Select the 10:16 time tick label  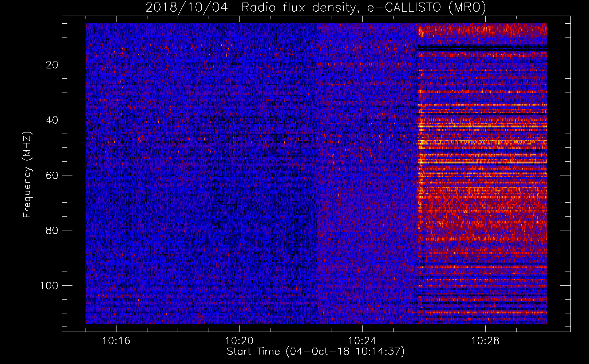pyautogui.click(x=116, y=341)
